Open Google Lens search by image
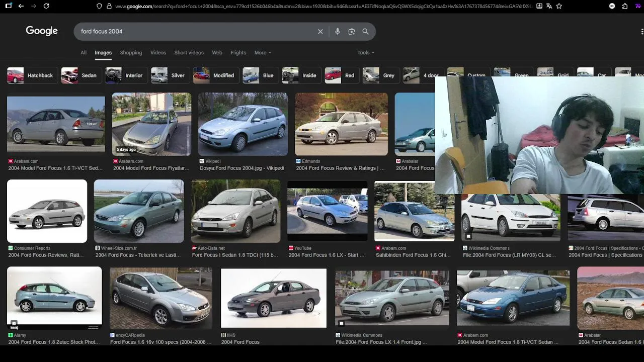The image size is (644, 362). click(x=352, y=31)
